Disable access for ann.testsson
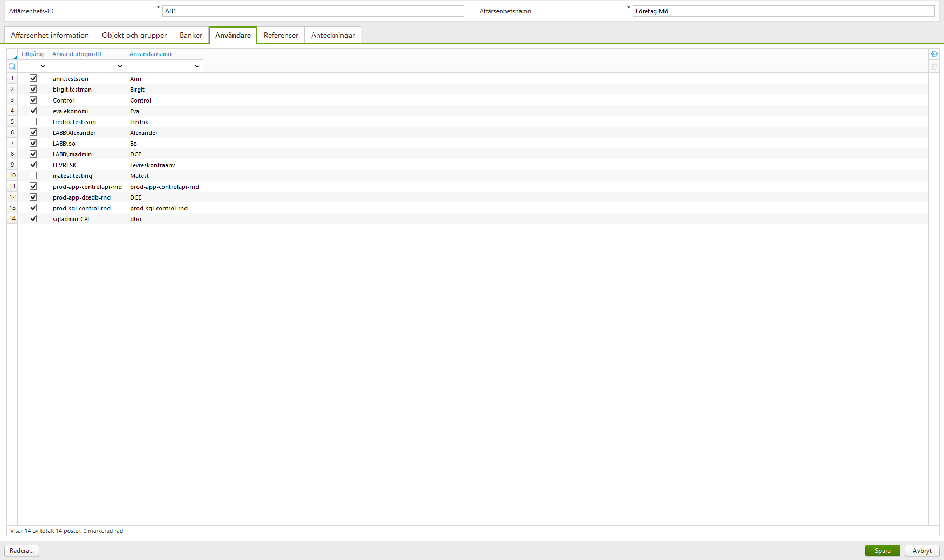 (33, 78)
